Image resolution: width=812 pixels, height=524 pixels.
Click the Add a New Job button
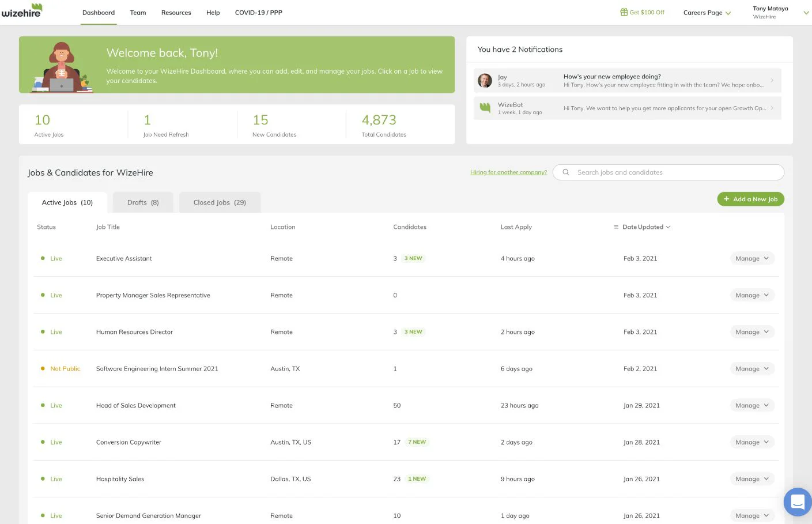point(750,199)
